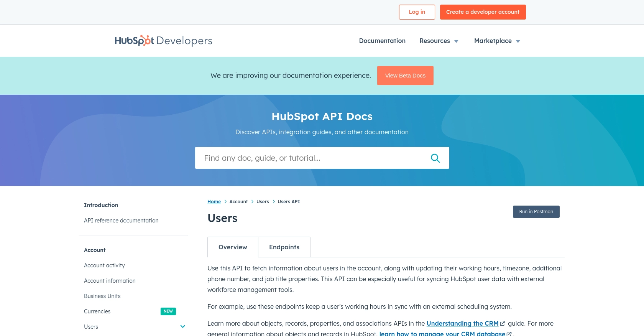Screen dimensions: 644x336
Task: Click the Users API breadcrumb text
Action: [x=289, y=202]
